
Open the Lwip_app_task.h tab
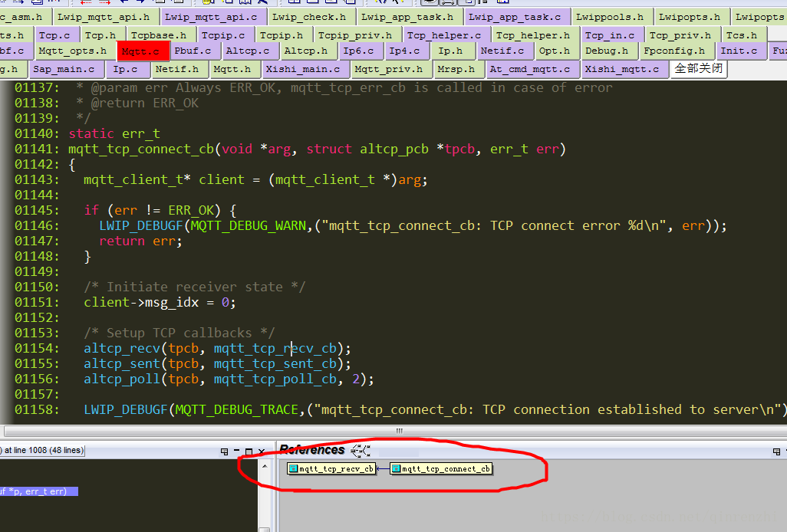point(410,17)
